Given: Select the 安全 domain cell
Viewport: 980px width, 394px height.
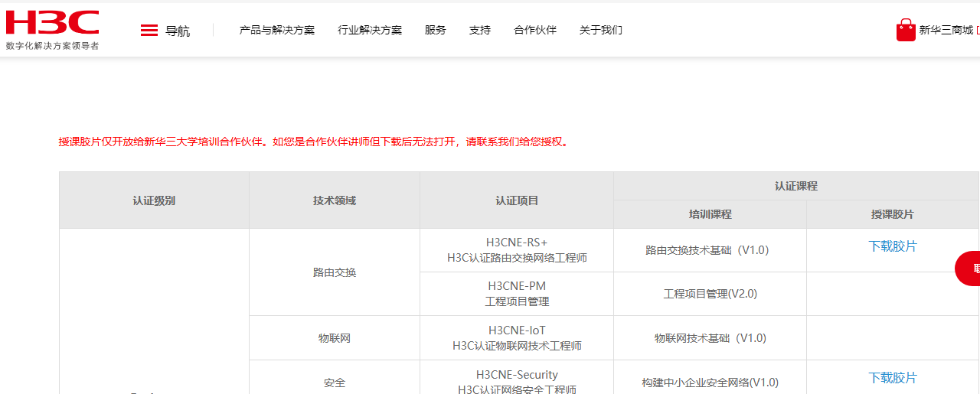Looking at the screenshot, I should (x=335, y=377).
